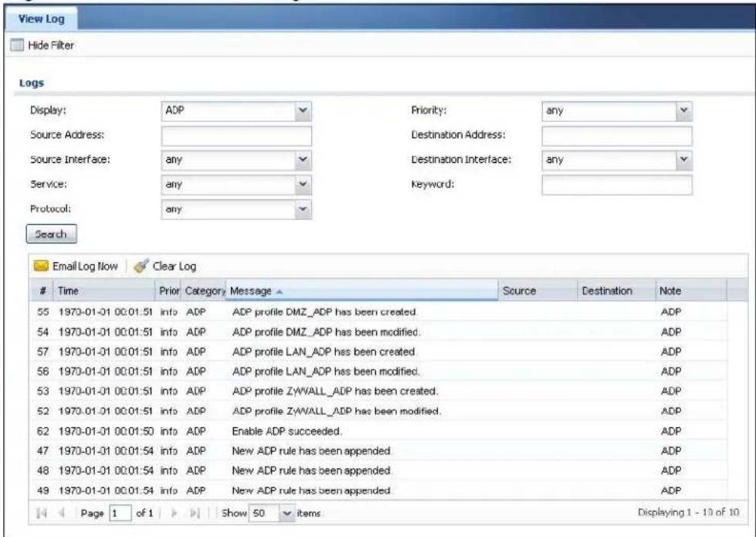Click the Clear Log label
The width and height of the screenshot is (756, 537).
tap(174, 267)
